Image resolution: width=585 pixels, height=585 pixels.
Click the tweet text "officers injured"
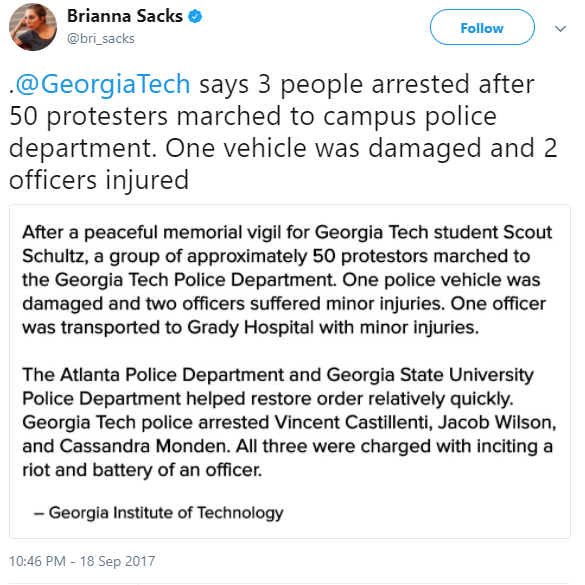99,179
